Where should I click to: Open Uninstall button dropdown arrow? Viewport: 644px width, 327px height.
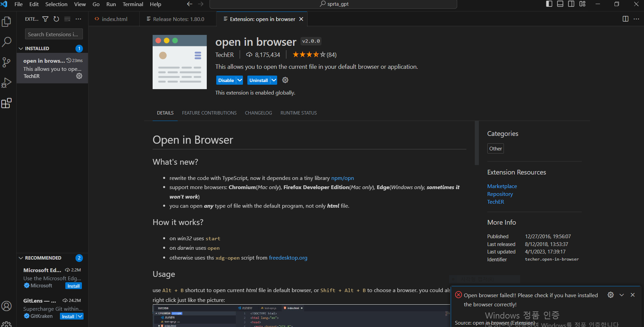point(274,80)
